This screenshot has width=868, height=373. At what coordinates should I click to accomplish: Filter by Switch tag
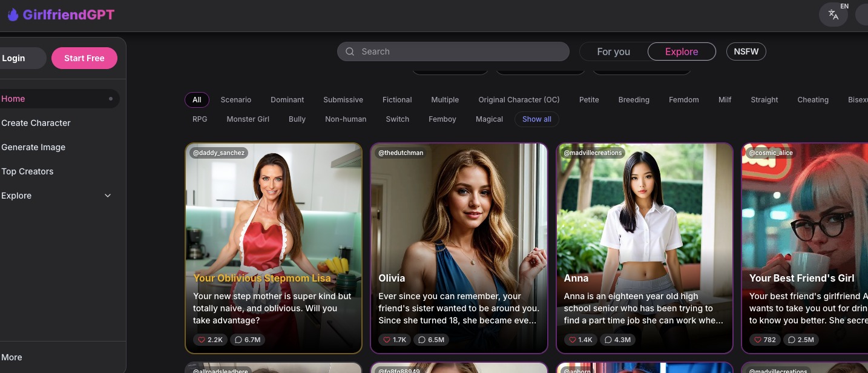pyautogui.click(x=398, y=119)
